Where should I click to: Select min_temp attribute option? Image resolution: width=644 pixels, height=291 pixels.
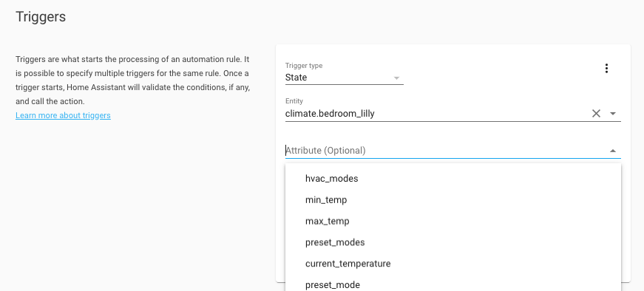pos(453,200)
